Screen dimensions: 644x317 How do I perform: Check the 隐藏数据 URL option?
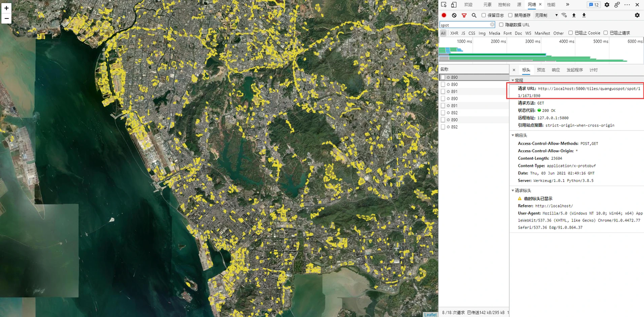coord(501,25)
